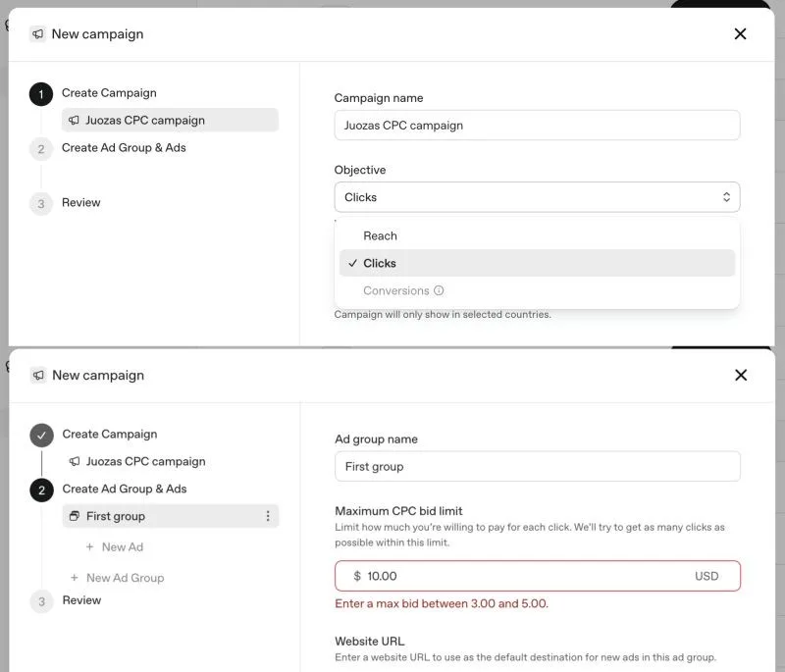Screen dimensions: 785x672
Task: Select the highlighted Juozas CPC campaign item in the upper sidebar
Action: tap(170, 120)
